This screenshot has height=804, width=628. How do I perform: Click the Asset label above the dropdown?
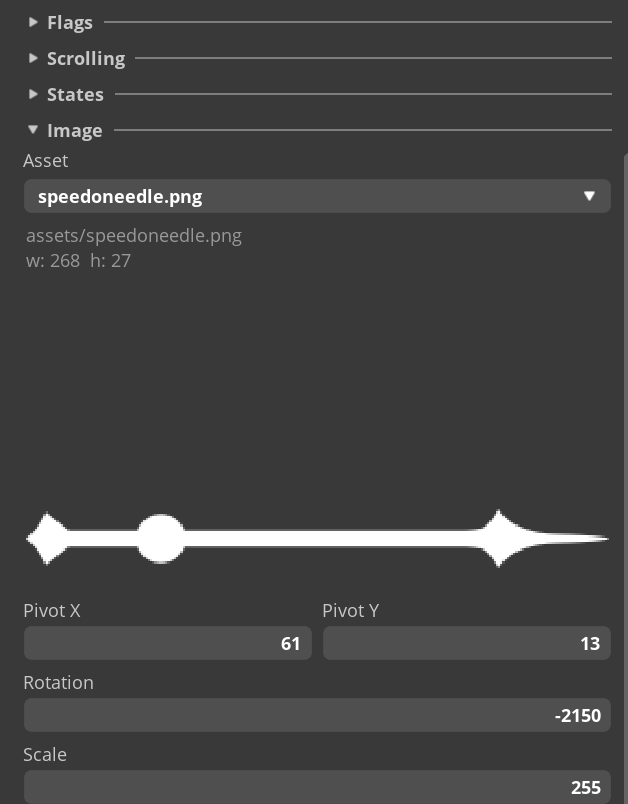46,160
